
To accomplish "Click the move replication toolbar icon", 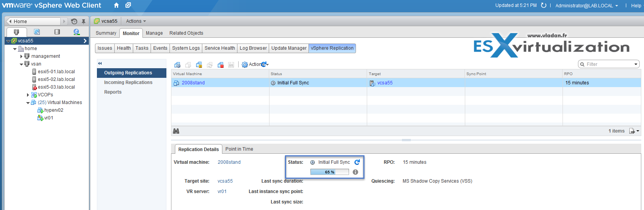I will click(231, 65).
